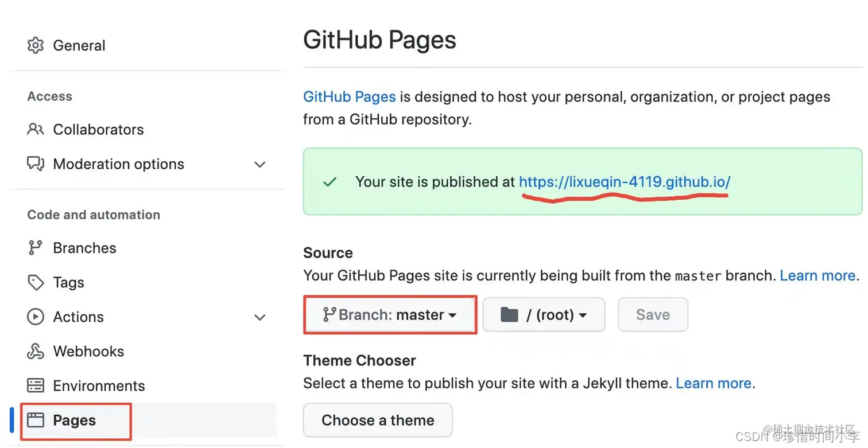Click the folder icon in root selector
The height and width of the screenshot is (448, 868).
click(509, 314)
